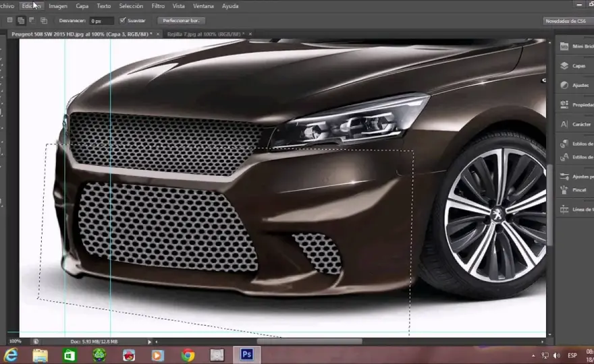Select the Intersect with selection mode icon
Image resolution: width=594 pixels, height=364 pixels.
point(44,20)
